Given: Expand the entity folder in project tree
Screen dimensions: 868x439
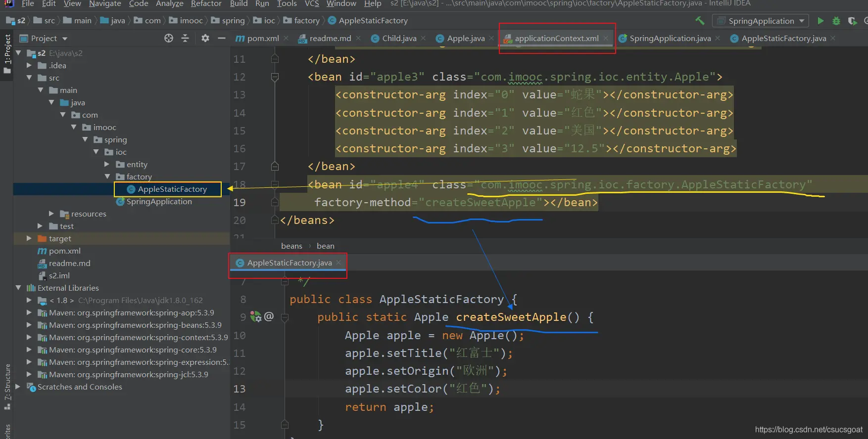Looking at the screenshot, I should [107, 164].
